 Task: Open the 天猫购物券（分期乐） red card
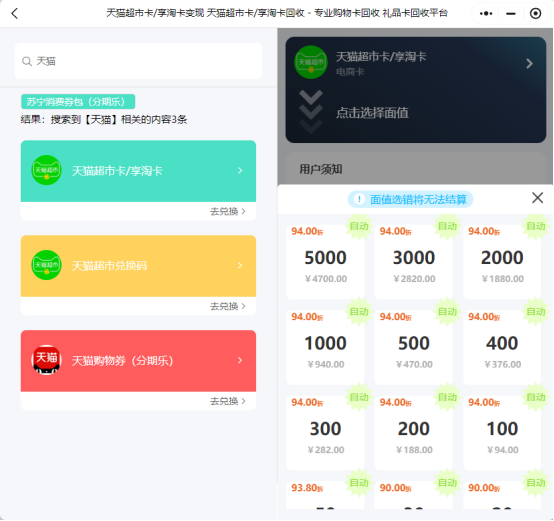pyautogui.click(x=138, y=361)
